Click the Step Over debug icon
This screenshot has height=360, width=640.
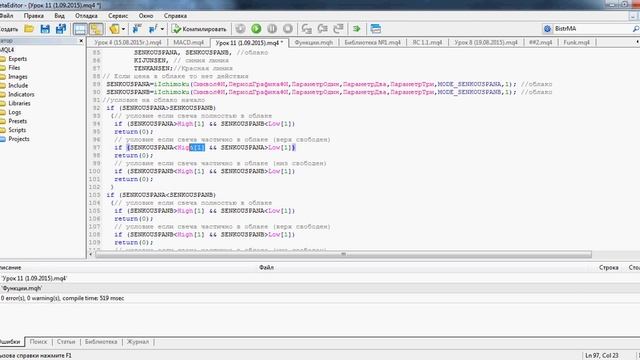pyautogui.click(x=322, y=29)
